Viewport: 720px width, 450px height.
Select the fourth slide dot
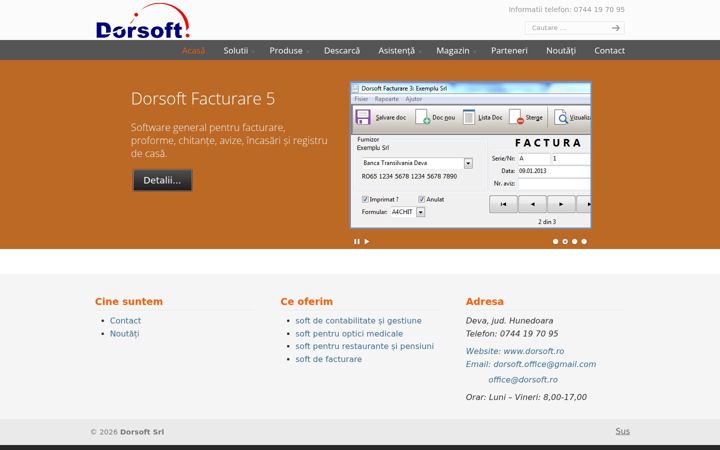584,242
